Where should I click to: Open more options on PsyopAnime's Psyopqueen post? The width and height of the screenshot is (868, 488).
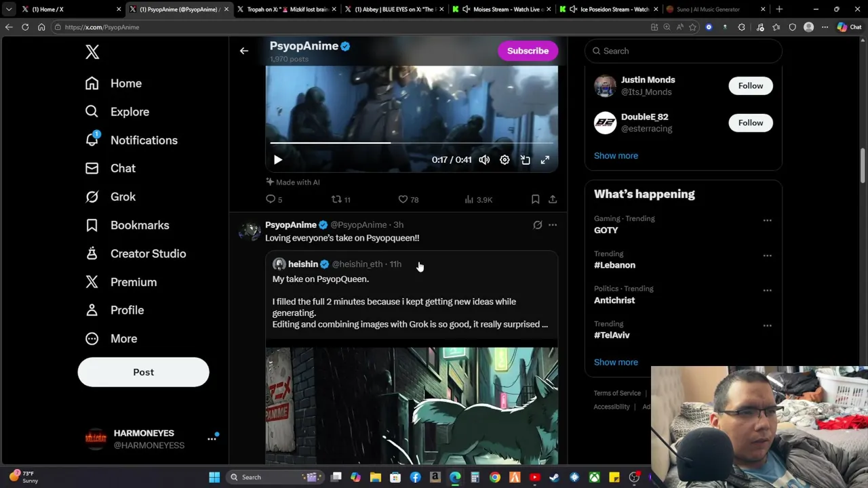click(553, 225)
